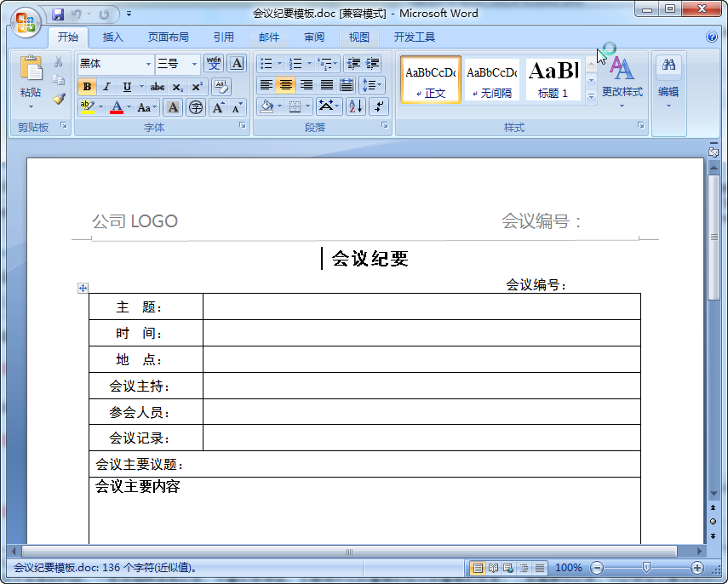Click the Office button
This screenshot has width=728, height=584.
[x=26, y=22]
